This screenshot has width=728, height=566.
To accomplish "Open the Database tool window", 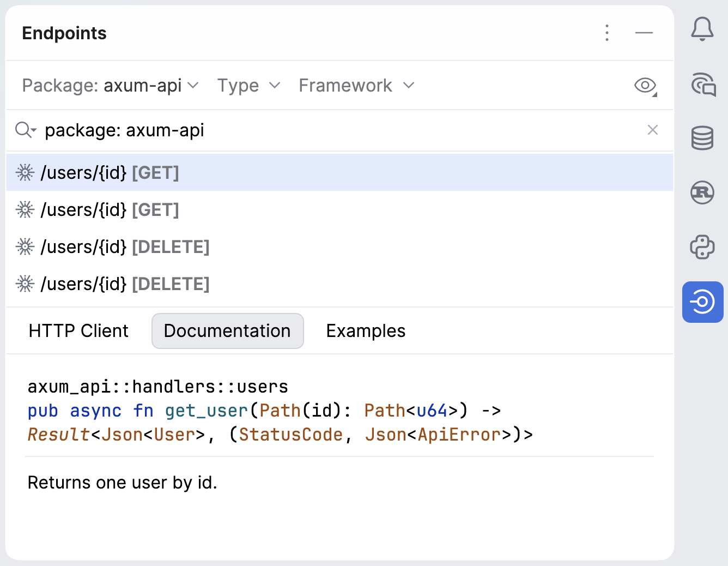I will (x=702, y=138).
